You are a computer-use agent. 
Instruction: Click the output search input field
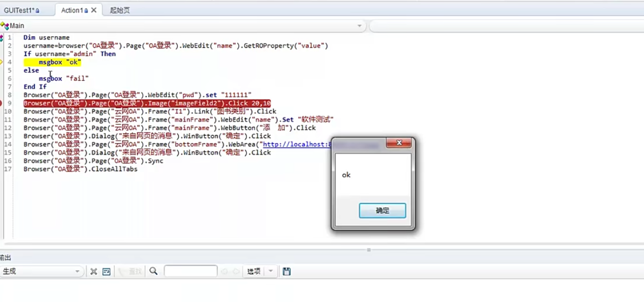coord(190,271)
